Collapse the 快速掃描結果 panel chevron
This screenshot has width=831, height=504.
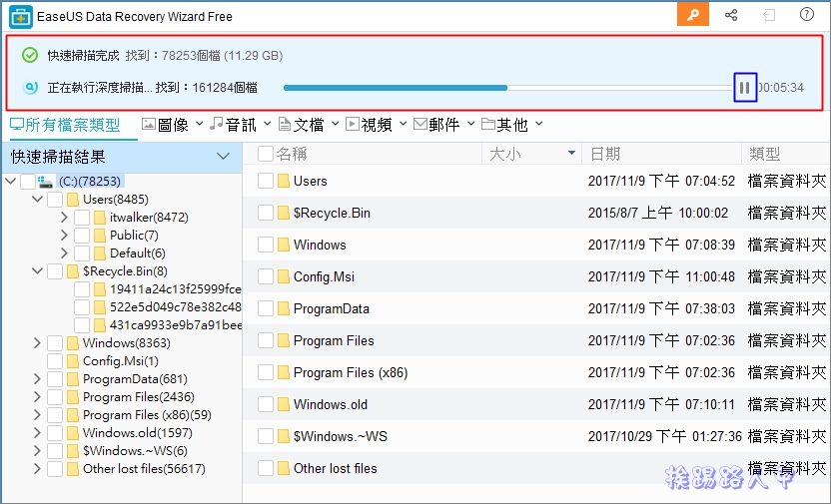[x=223, y=156]
